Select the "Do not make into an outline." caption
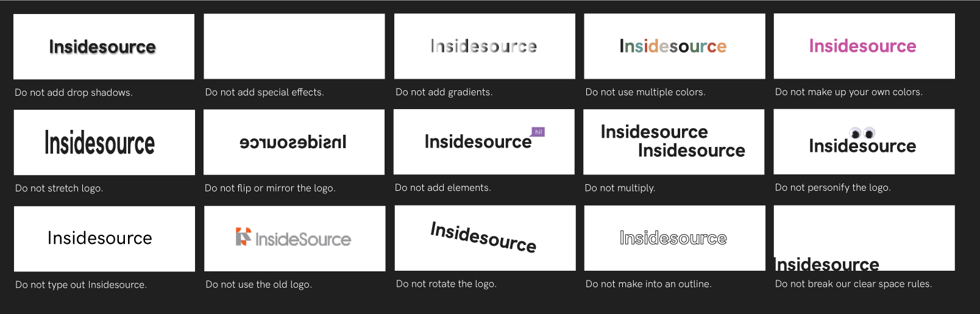The height and width of the screenshot is (314, 980). pos(648,284)
